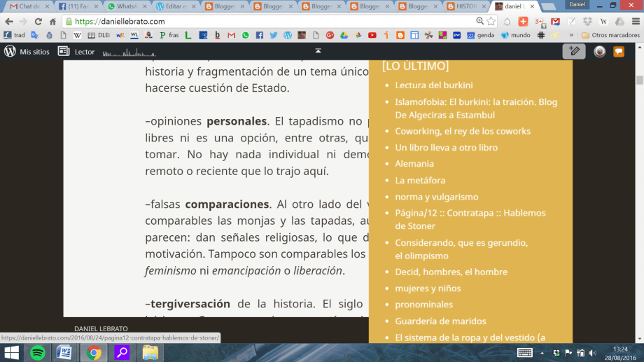Open the Daniel Chrome profile button
The image size is (644, 362).
click(x=577, y=4)
